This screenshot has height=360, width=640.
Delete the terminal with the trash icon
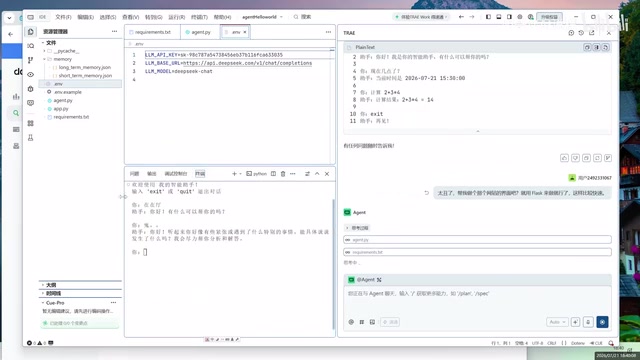click(x=283, y=174)
